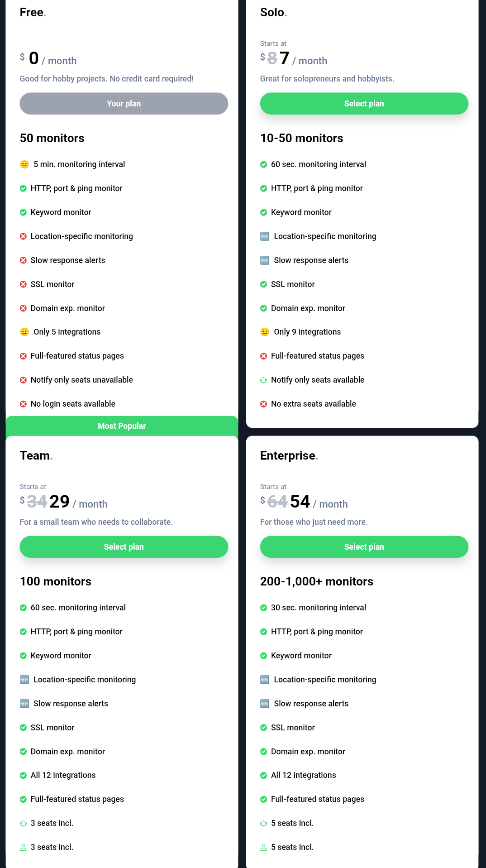Screen dimensions: 486x868
Task: Click the icon beside "Notify only seats available"
Action: click(x=263, y=380)
